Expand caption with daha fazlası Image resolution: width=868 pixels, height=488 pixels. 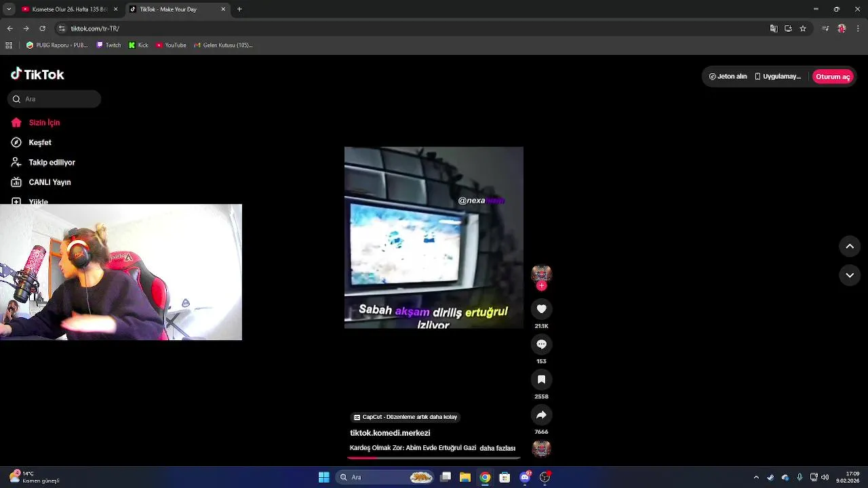pyautogui.click(x=497, y=448)
